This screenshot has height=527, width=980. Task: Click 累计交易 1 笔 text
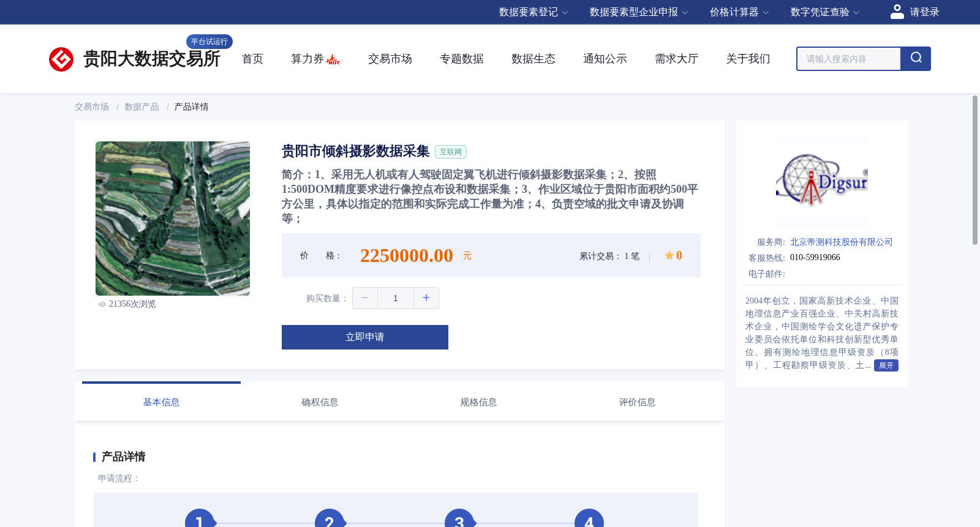609,256
